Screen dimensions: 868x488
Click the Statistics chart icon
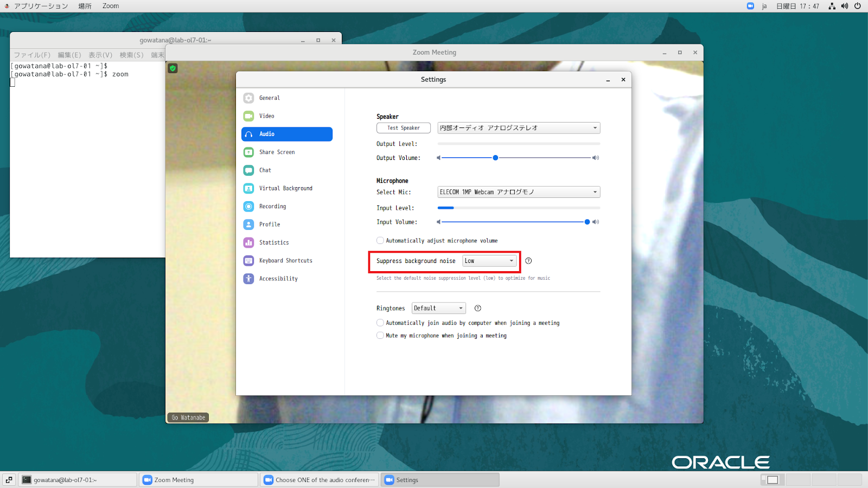pyautogui.click(x=248, y=242)
